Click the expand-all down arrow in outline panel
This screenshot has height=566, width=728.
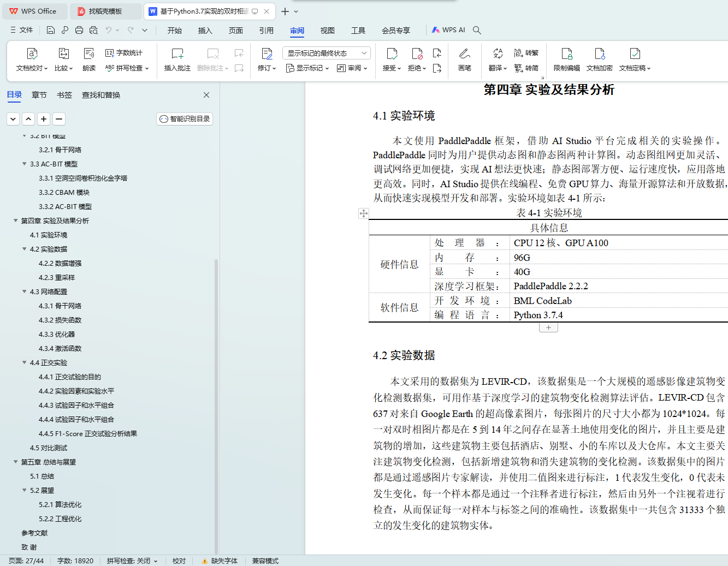tap(13, 118)
